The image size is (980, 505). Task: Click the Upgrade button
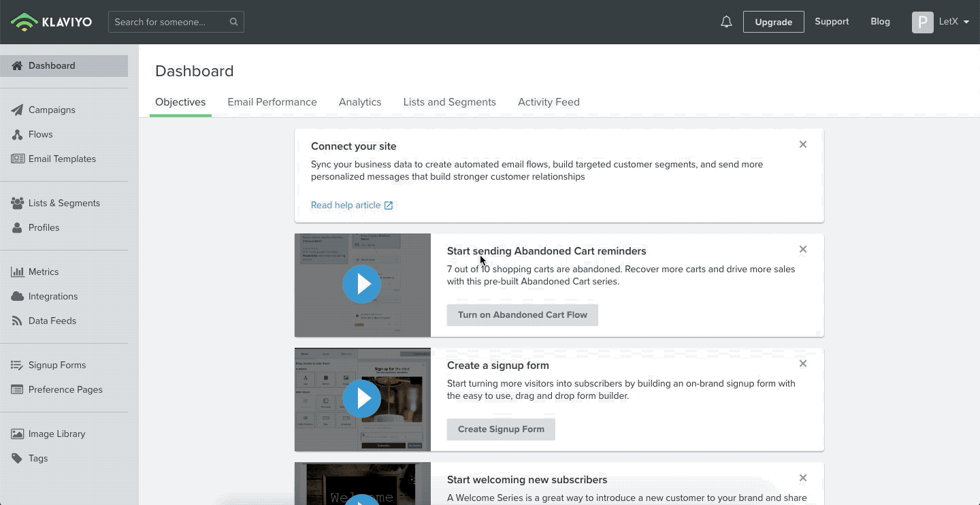coord(773,22)
